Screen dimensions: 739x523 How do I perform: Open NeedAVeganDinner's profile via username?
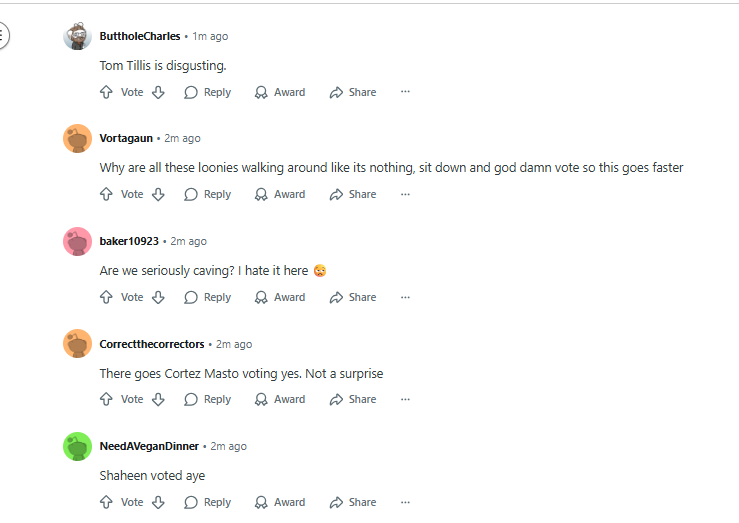pyautogui.click(x=149, y=446)
